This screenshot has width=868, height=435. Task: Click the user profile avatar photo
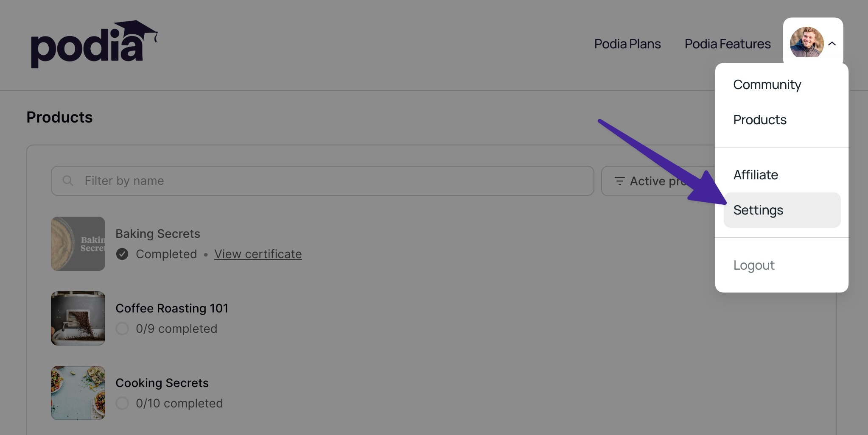(806, 43)
